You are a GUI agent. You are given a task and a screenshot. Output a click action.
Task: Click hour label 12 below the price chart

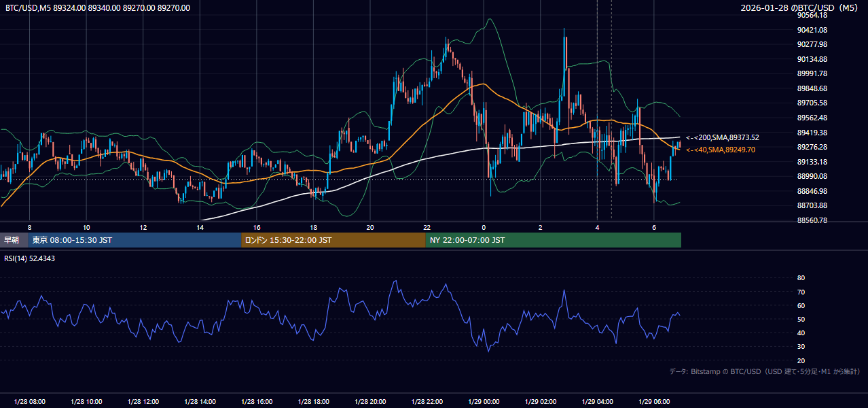(143, 227)
